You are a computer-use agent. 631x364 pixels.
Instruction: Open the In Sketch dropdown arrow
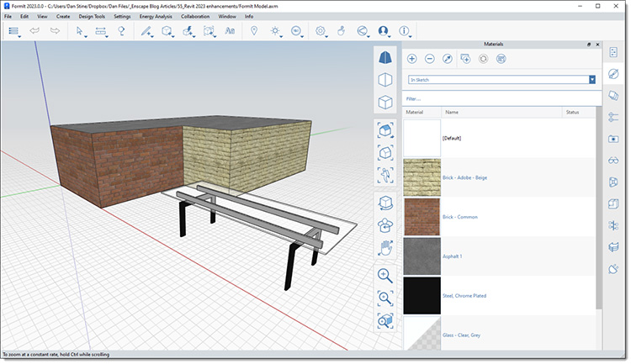pyautogui.click(x=592, y=80)
